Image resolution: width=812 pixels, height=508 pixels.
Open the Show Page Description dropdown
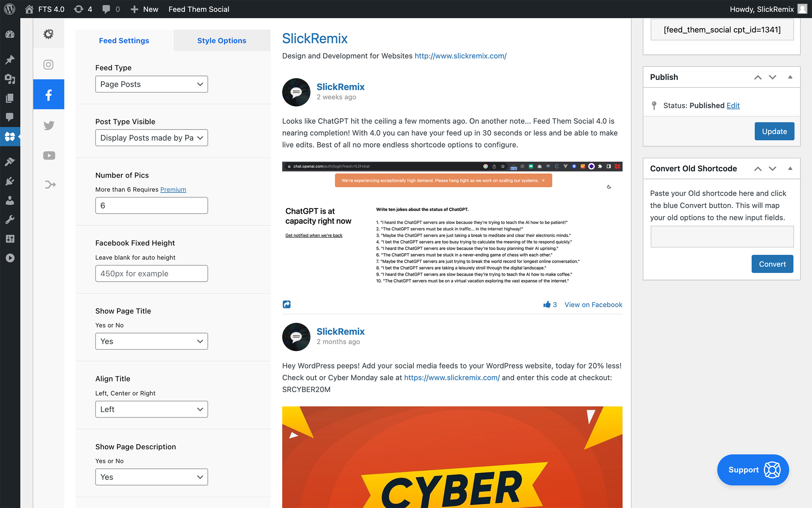pos(151,477)
